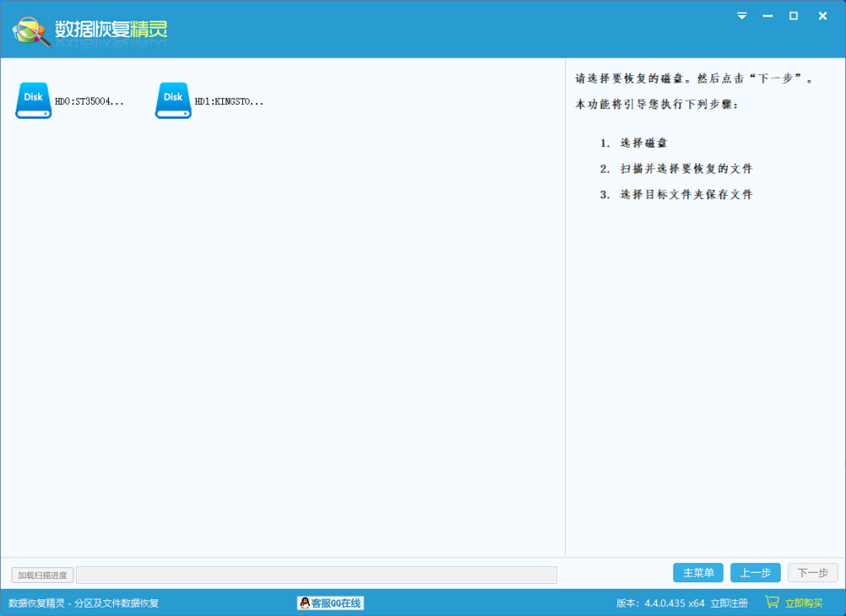Select the HD1:KINGSTO disk icon

coord(173,100)
